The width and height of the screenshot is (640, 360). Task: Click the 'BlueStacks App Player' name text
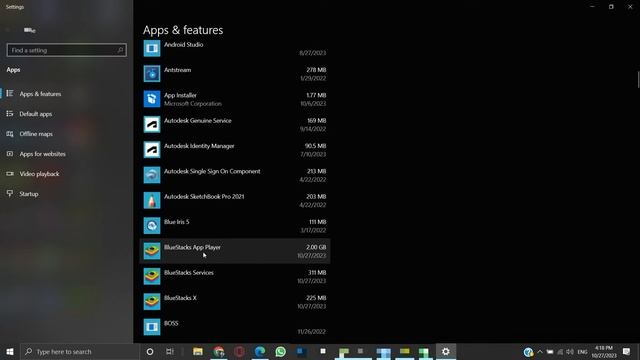(192, 247)
